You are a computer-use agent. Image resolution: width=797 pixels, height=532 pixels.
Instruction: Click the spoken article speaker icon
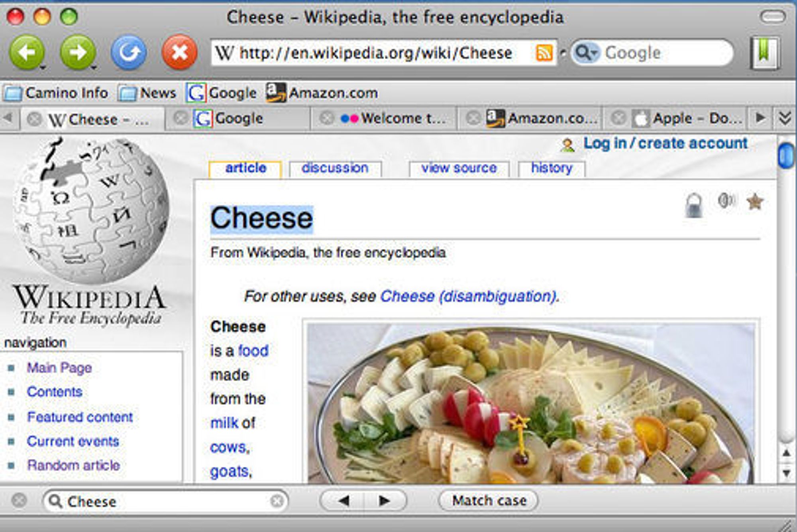click(x=726, y=200)
